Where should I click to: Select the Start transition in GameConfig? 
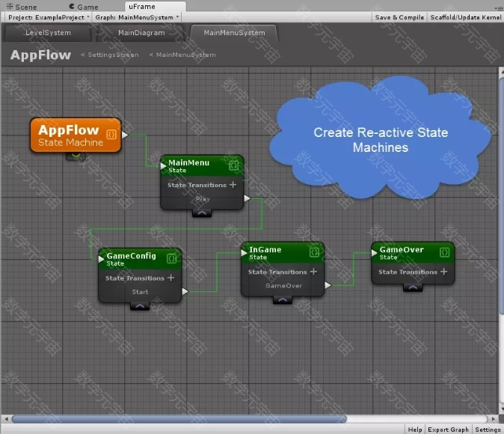(140, 292)
